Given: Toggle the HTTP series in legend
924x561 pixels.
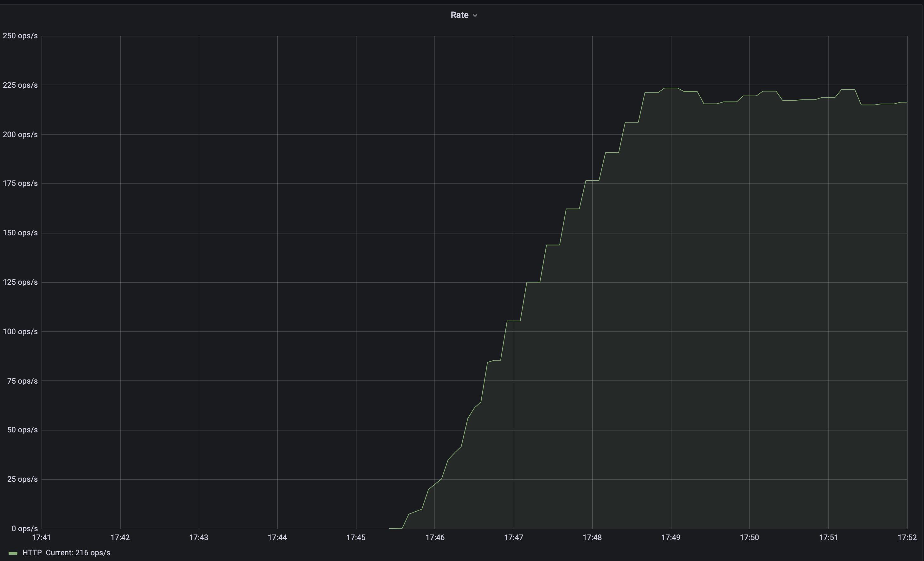Looking at the screenshot, I should [32, 553].
